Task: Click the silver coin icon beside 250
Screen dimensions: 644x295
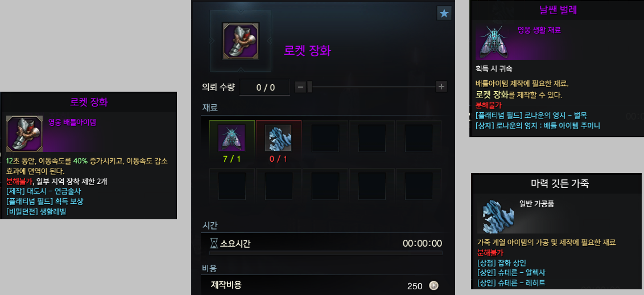Action: (x=434, y=285)
